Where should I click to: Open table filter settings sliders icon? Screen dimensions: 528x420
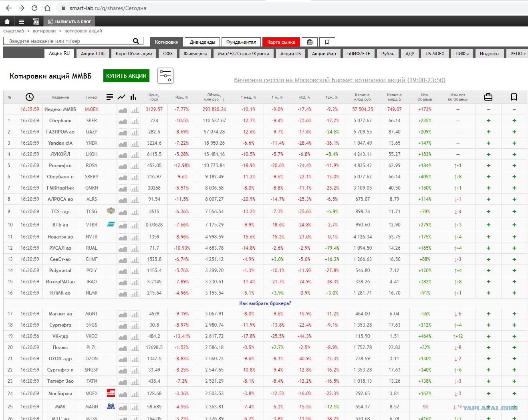coord(165,76)
